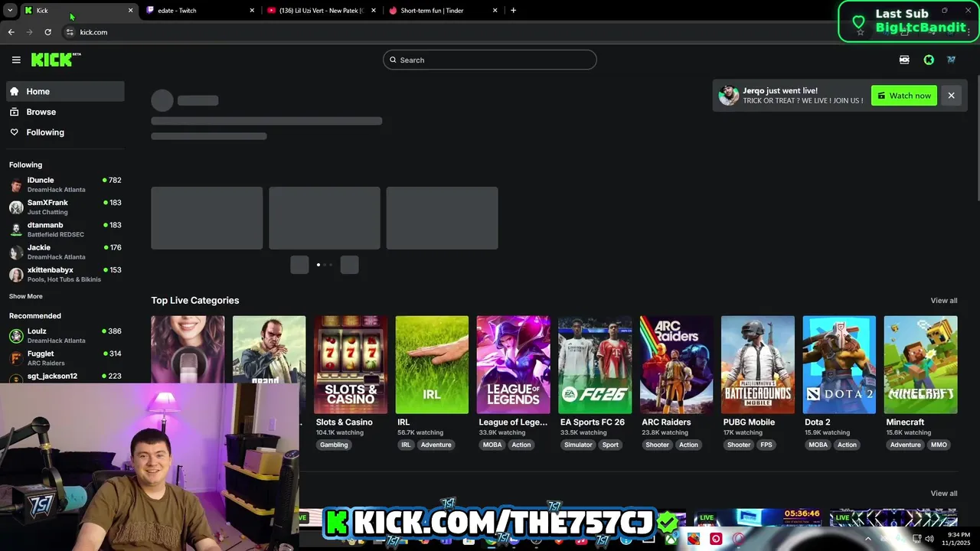Screen dimensions: 980x551
Task: Open the hamburger sidebar menu
Action: tap(16, 60)
